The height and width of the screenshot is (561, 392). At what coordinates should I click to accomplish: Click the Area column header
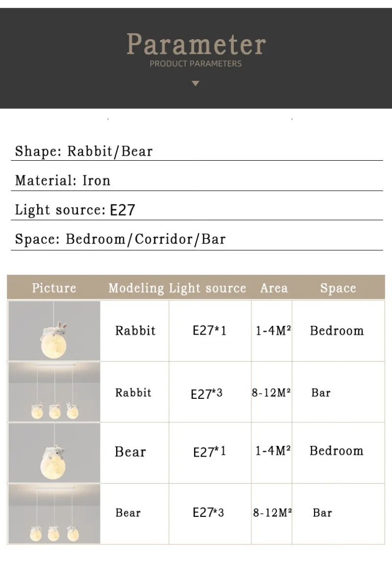(274, 288)
